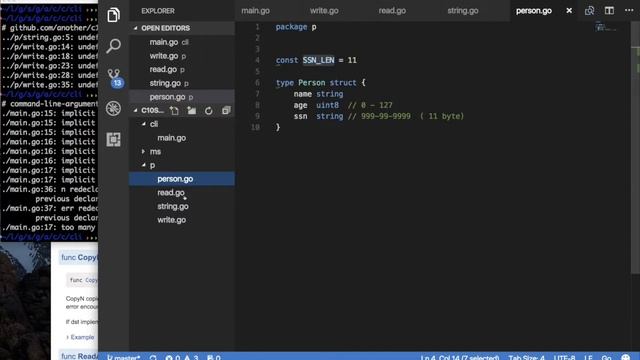Select read.go in Open Editors list

coord(163,69)
